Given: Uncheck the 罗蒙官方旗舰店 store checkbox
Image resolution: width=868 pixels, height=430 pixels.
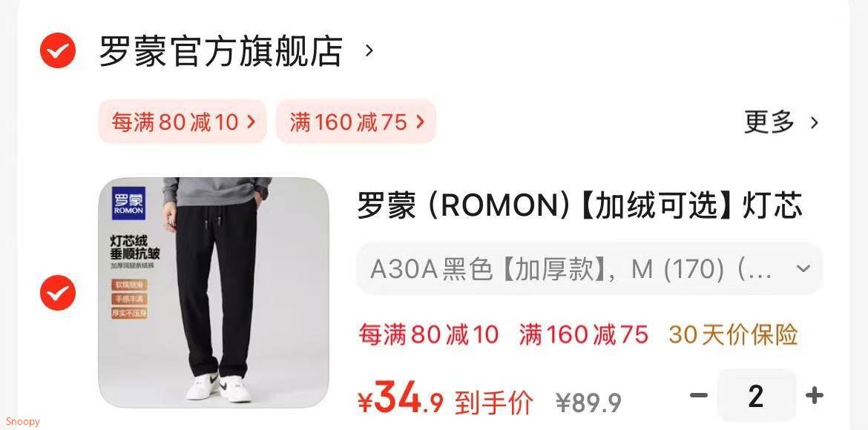Looking at the screenshot, I should [58, 50].
